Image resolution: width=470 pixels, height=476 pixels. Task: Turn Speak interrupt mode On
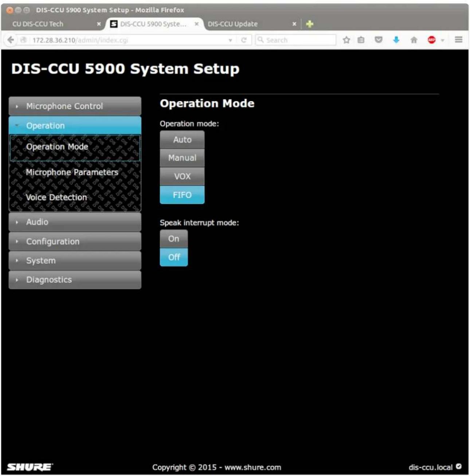click(174, 239)
